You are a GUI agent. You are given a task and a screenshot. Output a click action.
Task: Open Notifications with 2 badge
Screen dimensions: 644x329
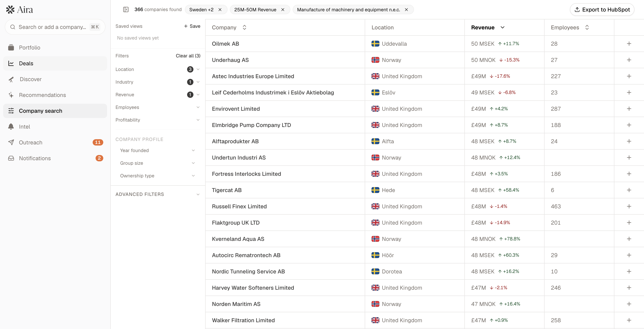tap(55, 158)
